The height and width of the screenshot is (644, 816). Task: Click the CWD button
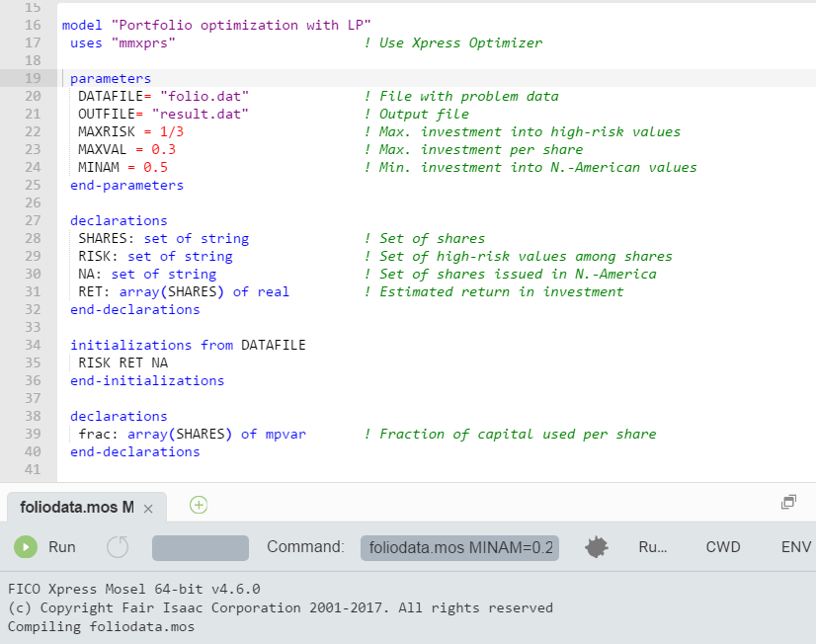723,547
